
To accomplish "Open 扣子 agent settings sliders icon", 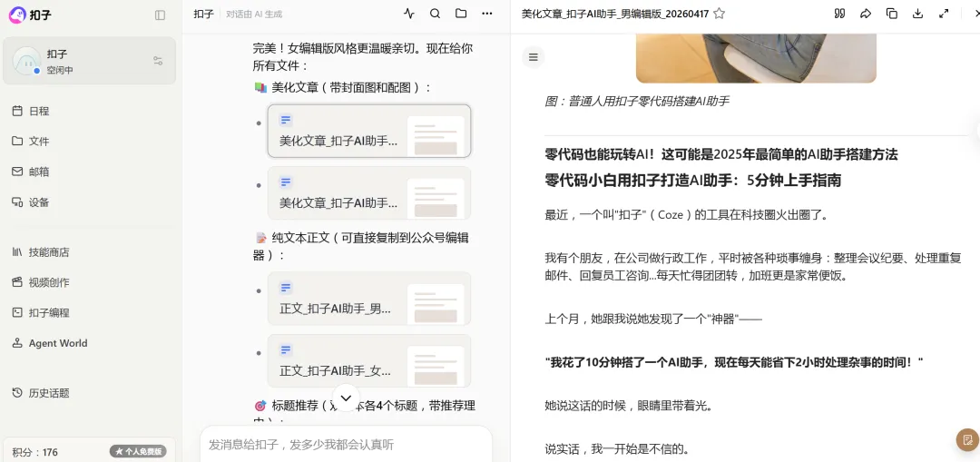I will (x=158, y=61).
